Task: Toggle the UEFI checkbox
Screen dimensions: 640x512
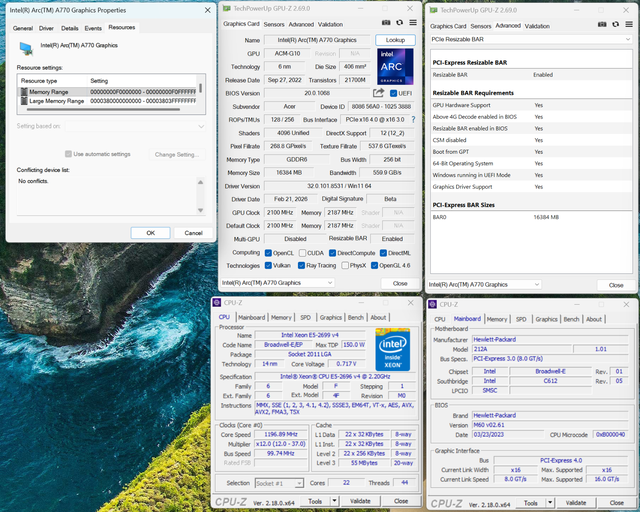Action: tap(393, 93)
